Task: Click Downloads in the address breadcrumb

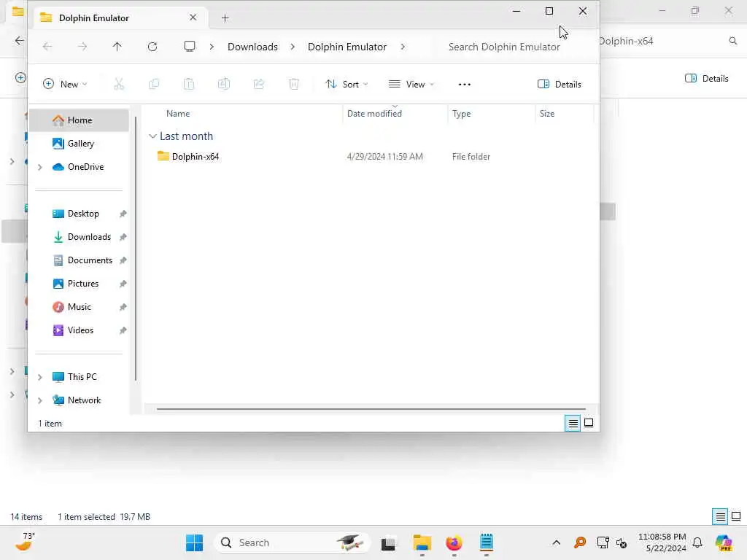Action: (252, 47)
